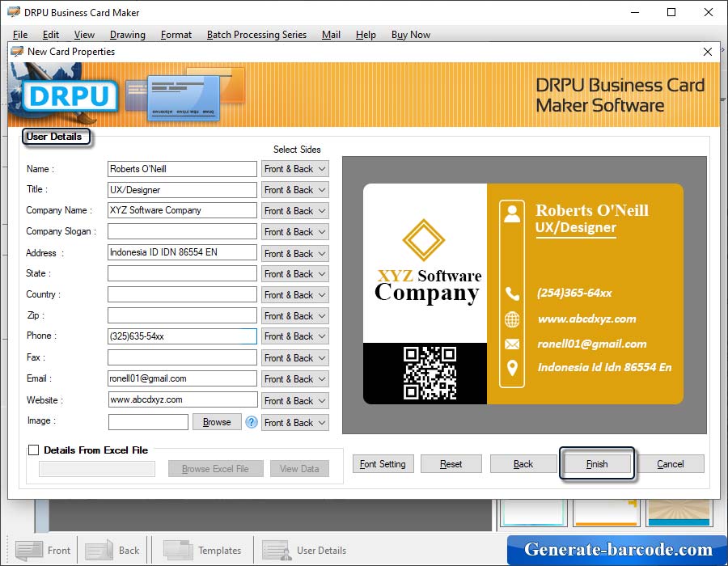
Task: Select the teal-bordered template thumbnail behind the dialog
Action: point(534,513)
